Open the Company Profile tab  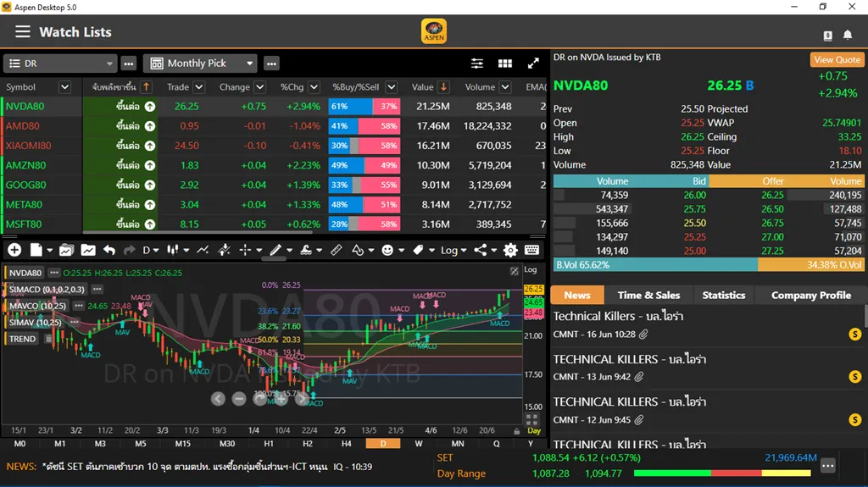pyautogui.click(x=810, y=295)
